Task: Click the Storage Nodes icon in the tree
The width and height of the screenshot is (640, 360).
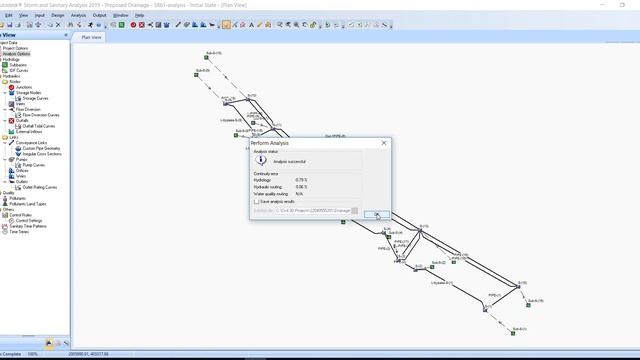Action: pyautogui.click(x=11, y=93)
